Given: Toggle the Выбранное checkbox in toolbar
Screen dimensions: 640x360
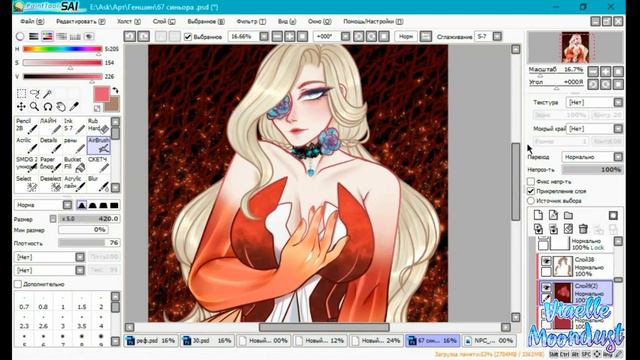Looking at the screenshot, I should pyautogui.click(x=188, y=37).
